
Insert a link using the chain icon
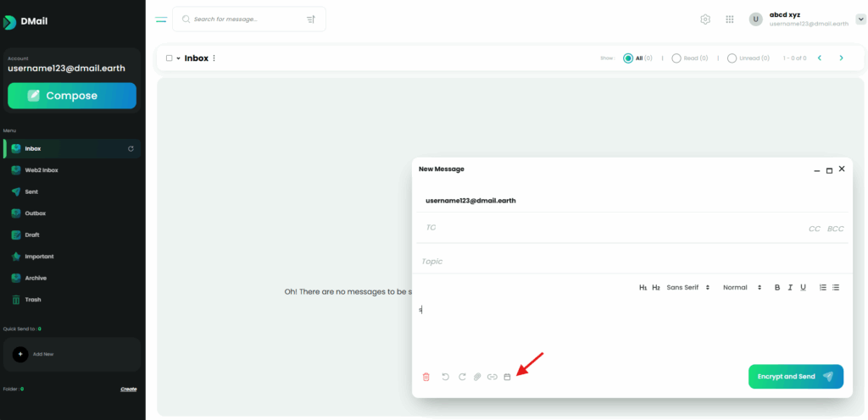[x=492, y=377]
